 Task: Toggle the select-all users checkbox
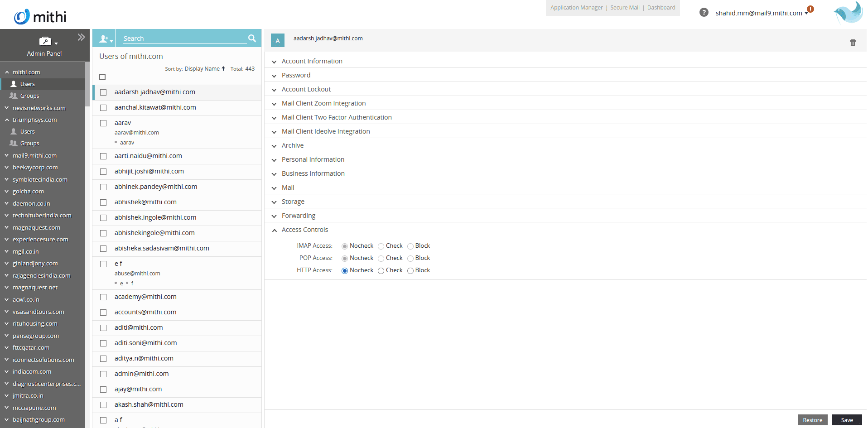click(x=102, y=77)
